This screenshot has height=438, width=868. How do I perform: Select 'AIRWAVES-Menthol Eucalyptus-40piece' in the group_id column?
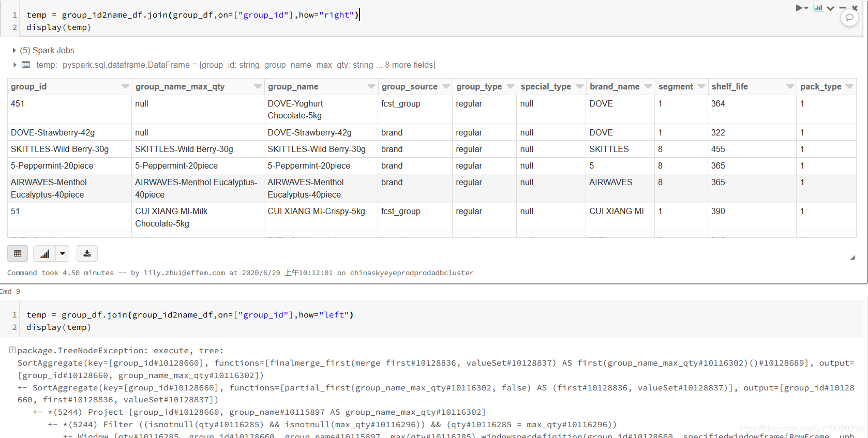pyautogui.click(x=69, y=188)
